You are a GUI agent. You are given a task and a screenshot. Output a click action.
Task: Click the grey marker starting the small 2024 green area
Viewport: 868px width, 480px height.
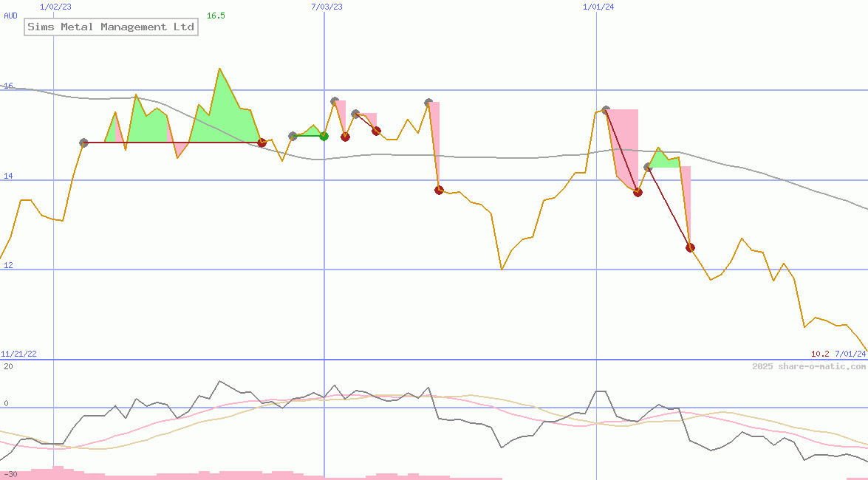pos(648,168)
